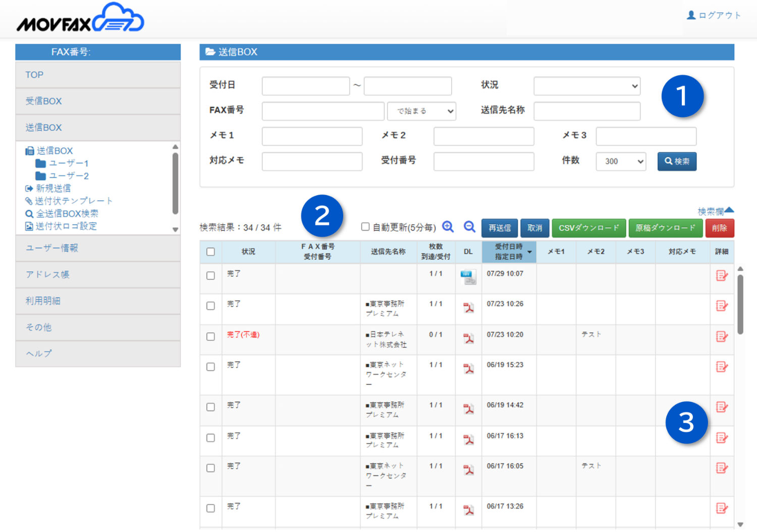
Task: Select 新規送信 in the sidebar tree
Action: pyautogui.click(x=48, y=188)
